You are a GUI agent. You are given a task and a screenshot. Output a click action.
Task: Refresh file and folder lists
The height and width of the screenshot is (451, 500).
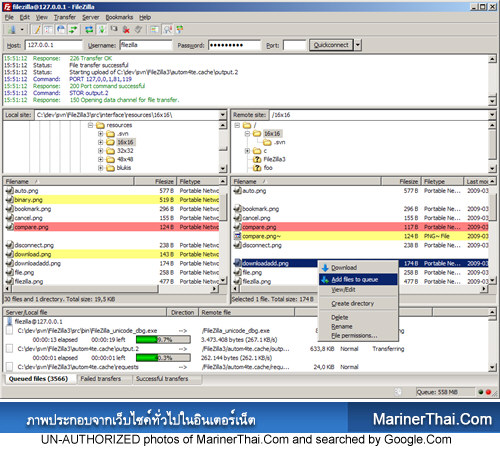click(89, 30)
